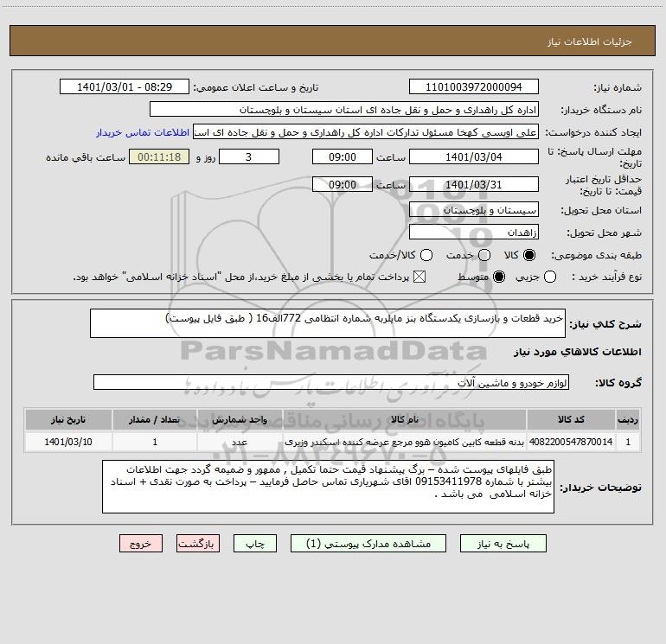Click the product name cell بدنه قطعه کابین
The image size is (666, 644).
point(405,442)
